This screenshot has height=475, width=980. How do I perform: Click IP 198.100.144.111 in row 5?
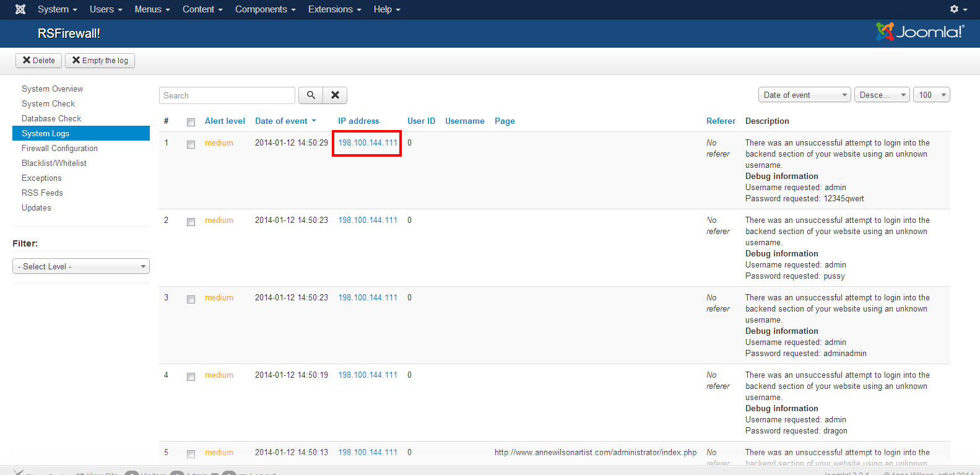pos(368,452)
